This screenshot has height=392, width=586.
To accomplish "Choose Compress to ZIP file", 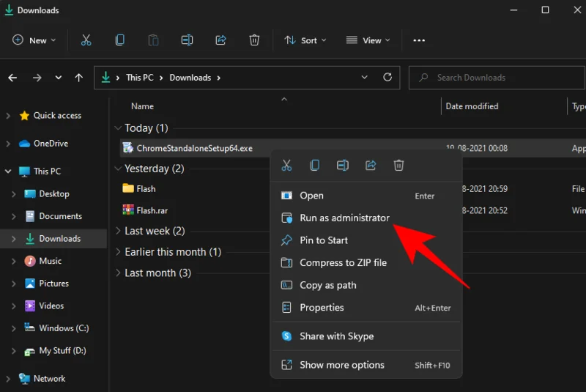I will coord(366,263).
